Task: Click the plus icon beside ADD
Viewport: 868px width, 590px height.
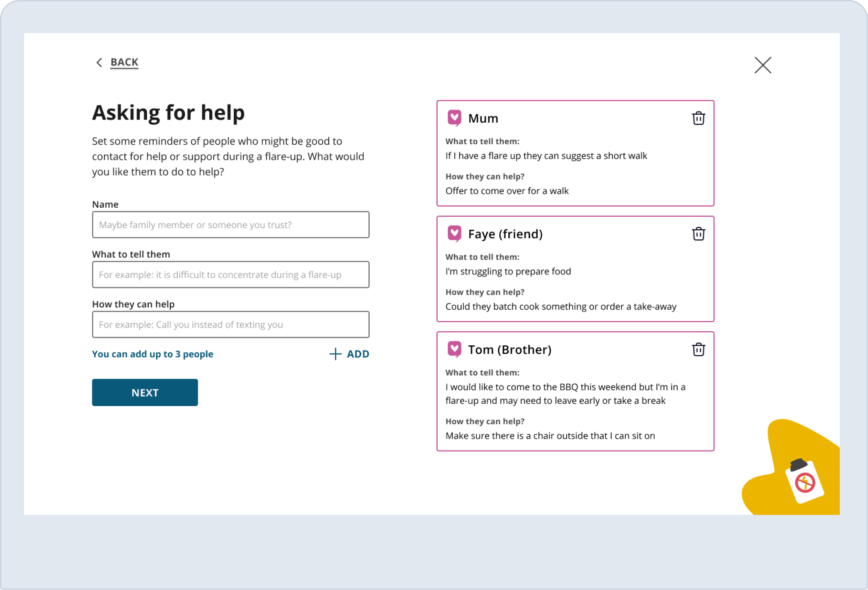Action: pyautogui.click(x=336, y=354)
